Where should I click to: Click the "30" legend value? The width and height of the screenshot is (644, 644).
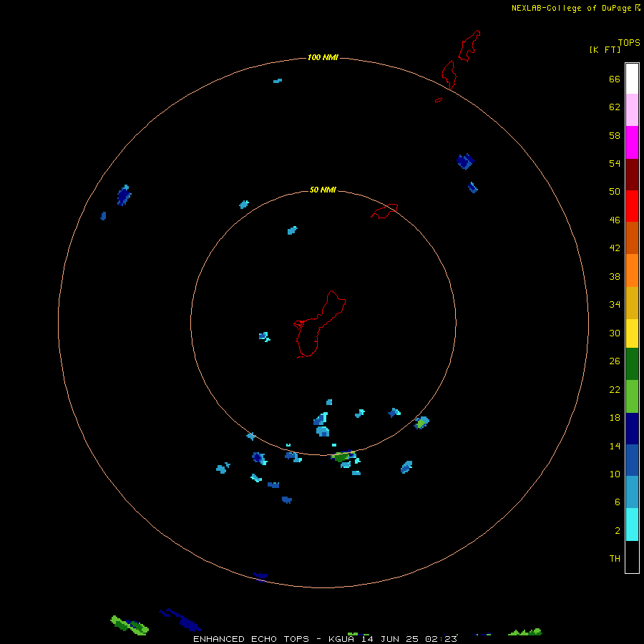[615, 333]
